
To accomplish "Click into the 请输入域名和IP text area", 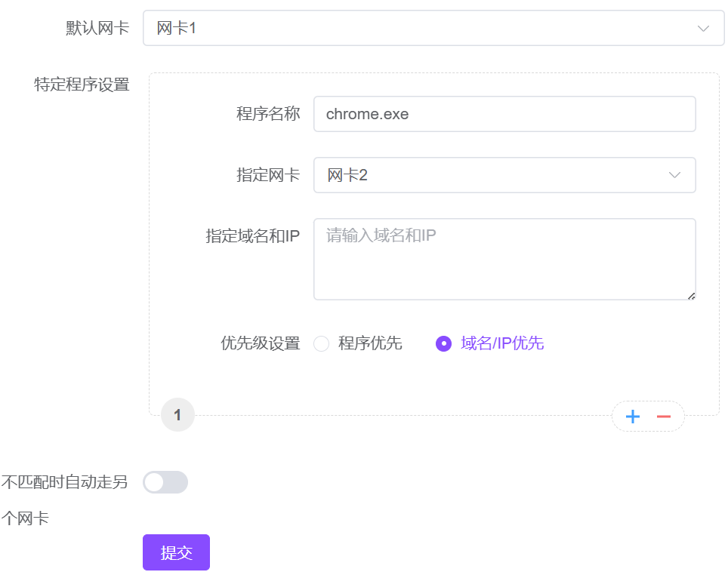I will point(504,259).
